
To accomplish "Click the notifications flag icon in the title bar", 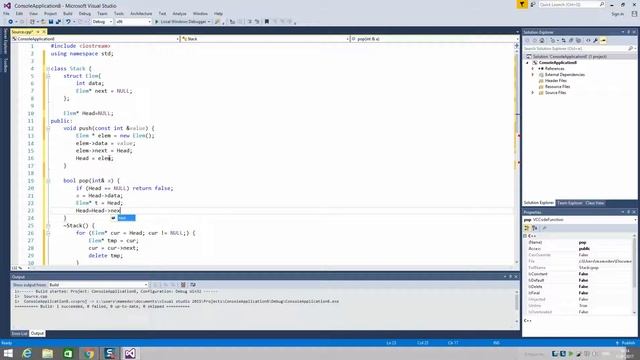I will click(x=522, y=4).
